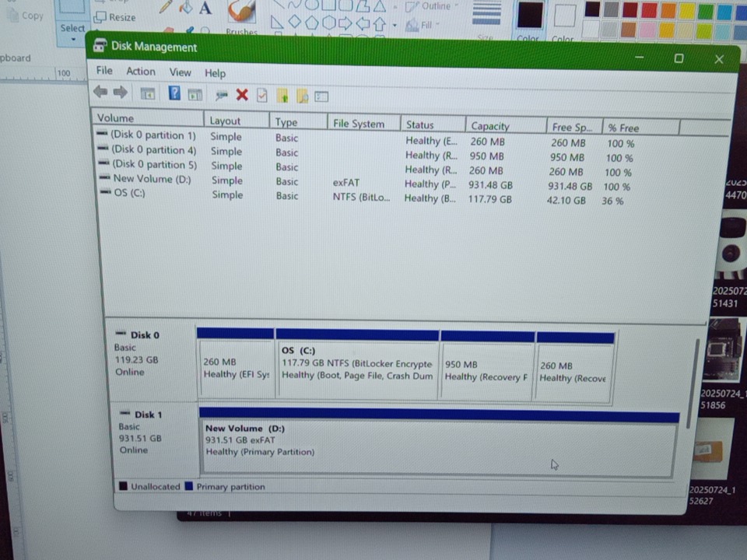Pick the left arrow shape in Paint
Screen dimensions: 747x560
363,23
